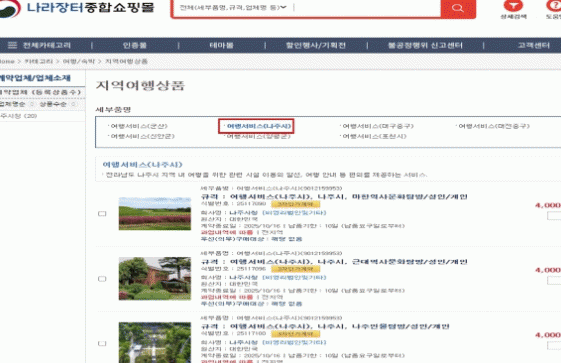Tick the checkbox beside the 나주만물탐방 product
This screenshot has height=363, width=561.
coord(102,343)
